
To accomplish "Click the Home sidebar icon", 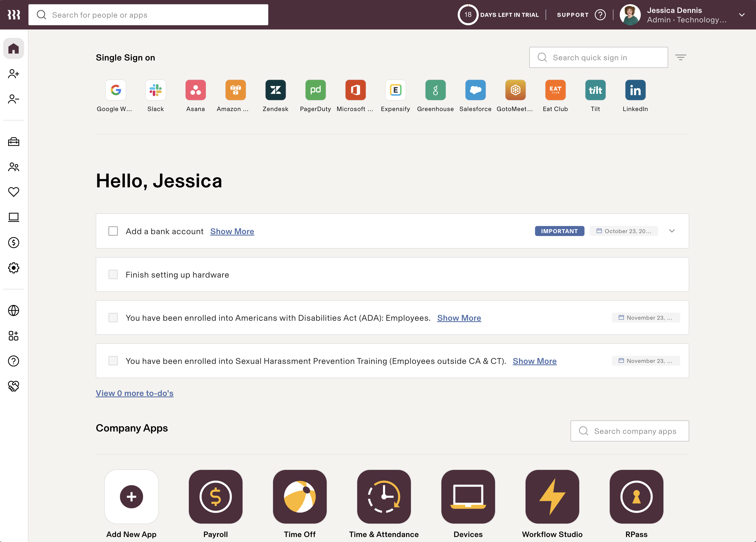I will (14, 49).
